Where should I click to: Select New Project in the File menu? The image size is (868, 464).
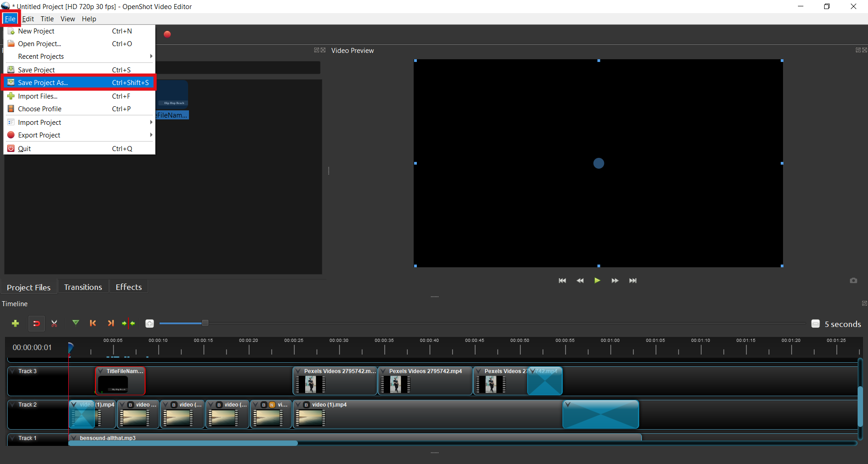(x=79, y=31)
